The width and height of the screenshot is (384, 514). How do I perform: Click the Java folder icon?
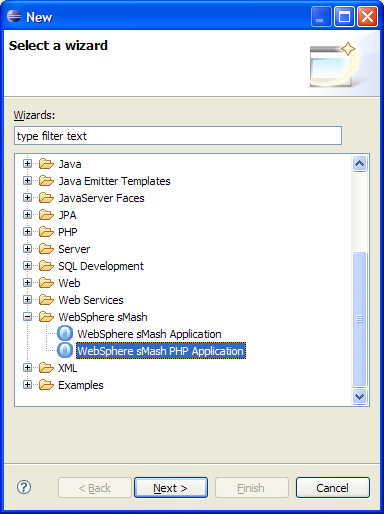pyautogui.click(x=46, y=164)
